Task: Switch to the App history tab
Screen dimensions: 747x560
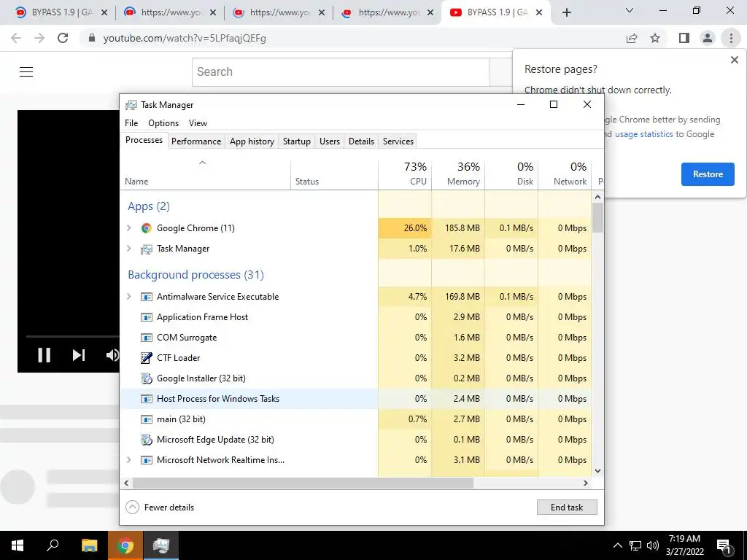Action: (x=252, y=141)
